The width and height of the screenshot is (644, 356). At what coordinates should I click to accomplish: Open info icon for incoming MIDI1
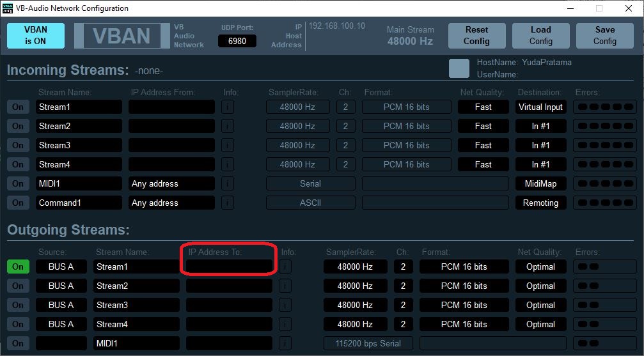[x=228, y=183]
